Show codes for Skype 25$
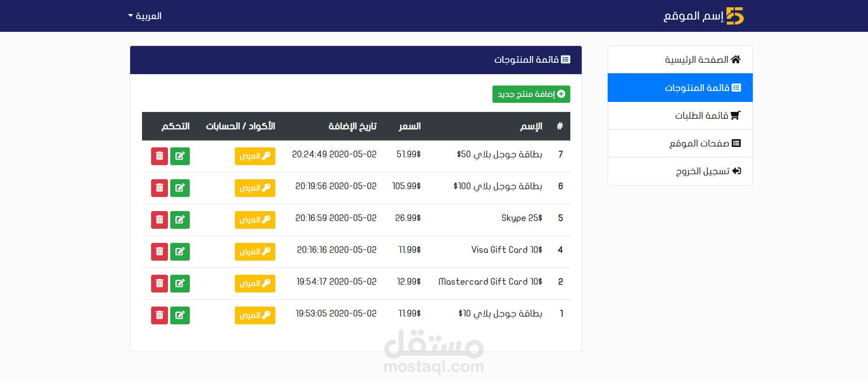The height and width of the screenshot is (383, 868). coord(255,220)
